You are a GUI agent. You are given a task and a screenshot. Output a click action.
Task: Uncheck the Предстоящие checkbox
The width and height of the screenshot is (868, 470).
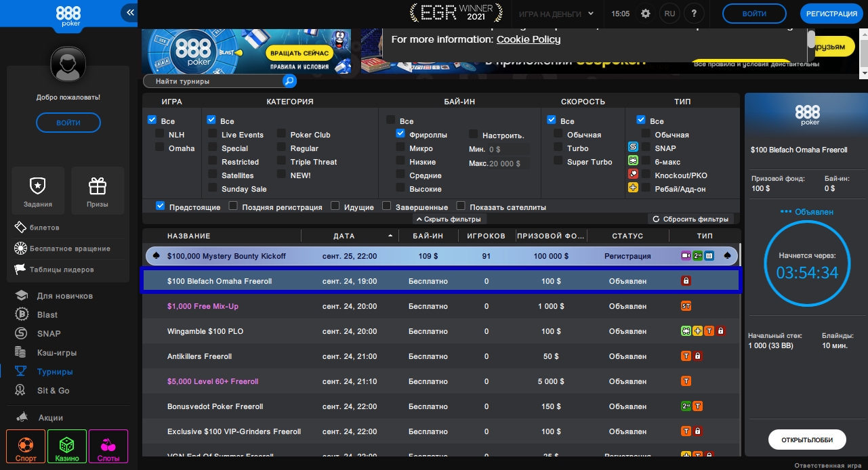click(x=160, y=205)
